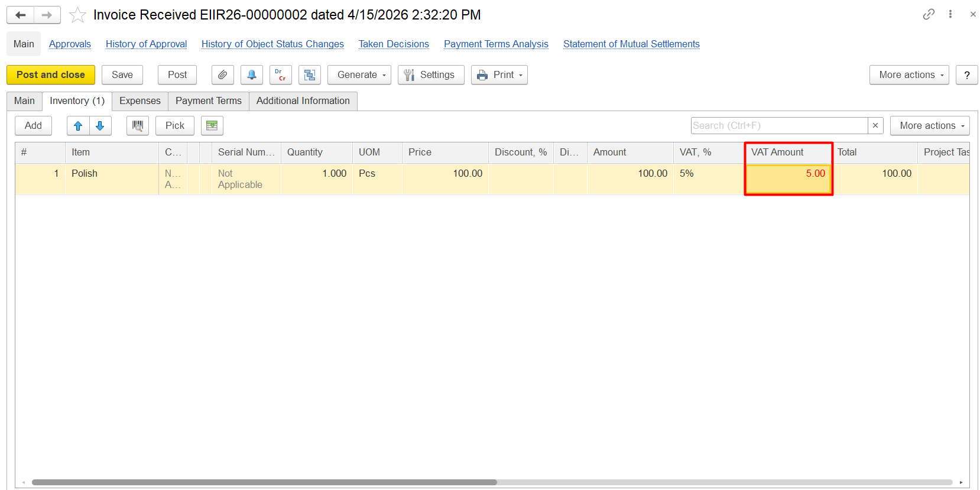Click the green table icon beside Pick
The width and height of the screenshot is (980, 490).
[x=212, y=126]
